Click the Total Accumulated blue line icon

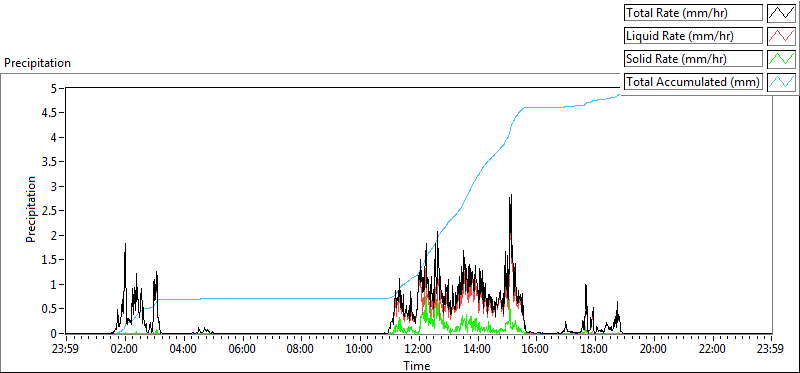[x=781, y=82]
